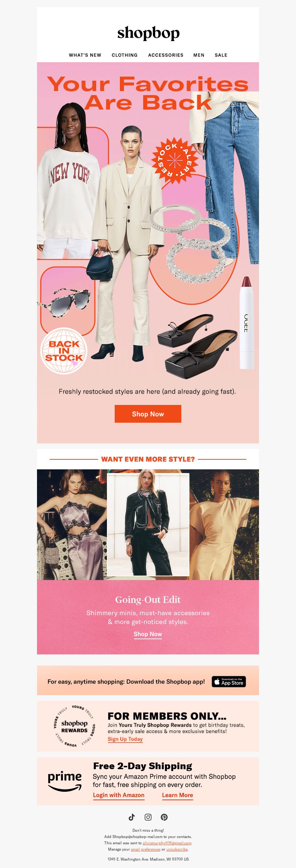
Task: Click the Shopbop logo header
Action: [148, 33]
